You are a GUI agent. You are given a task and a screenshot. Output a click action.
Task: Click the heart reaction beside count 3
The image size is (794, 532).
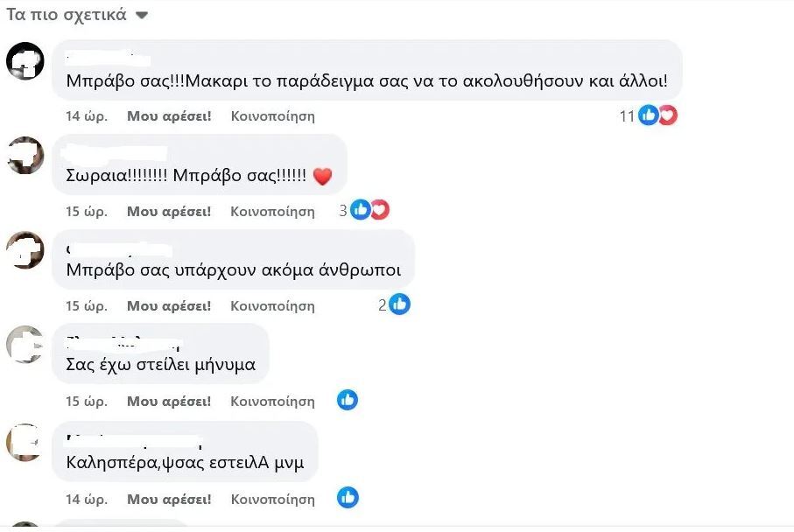click(380, 209)
